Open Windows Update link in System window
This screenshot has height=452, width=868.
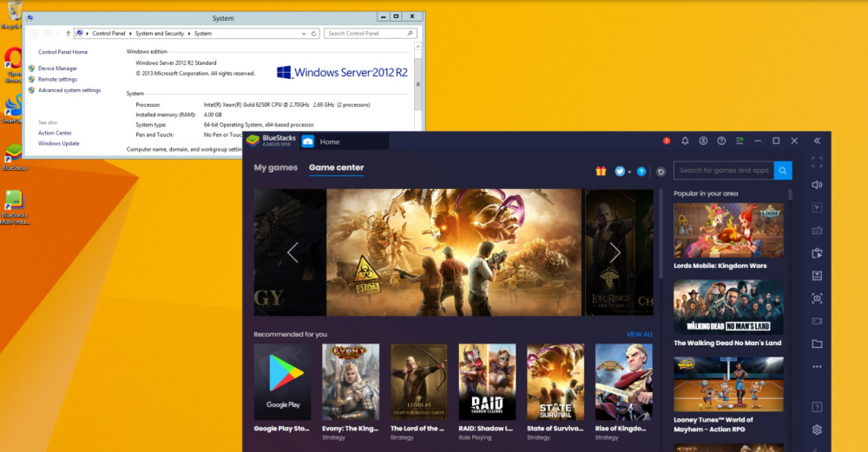(59, 143)
